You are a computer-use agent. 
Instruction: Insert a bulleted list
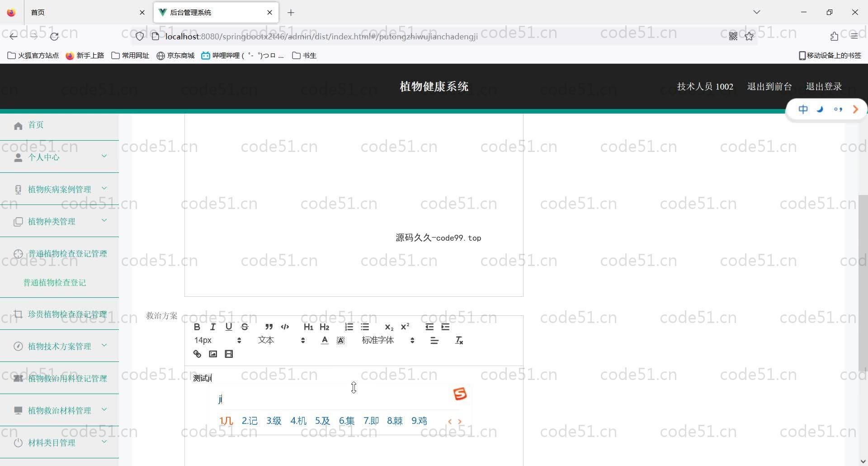click(365, 327)
